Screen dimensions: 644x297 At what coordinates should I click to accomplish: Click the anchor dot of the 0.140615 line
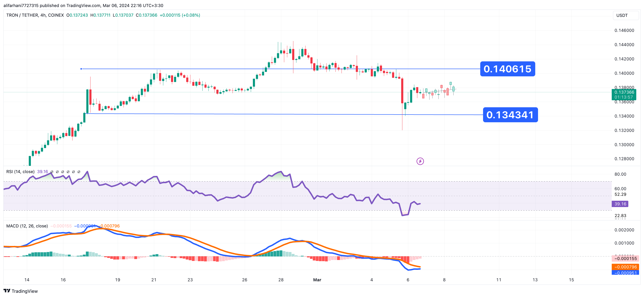(x=81, y=69)
